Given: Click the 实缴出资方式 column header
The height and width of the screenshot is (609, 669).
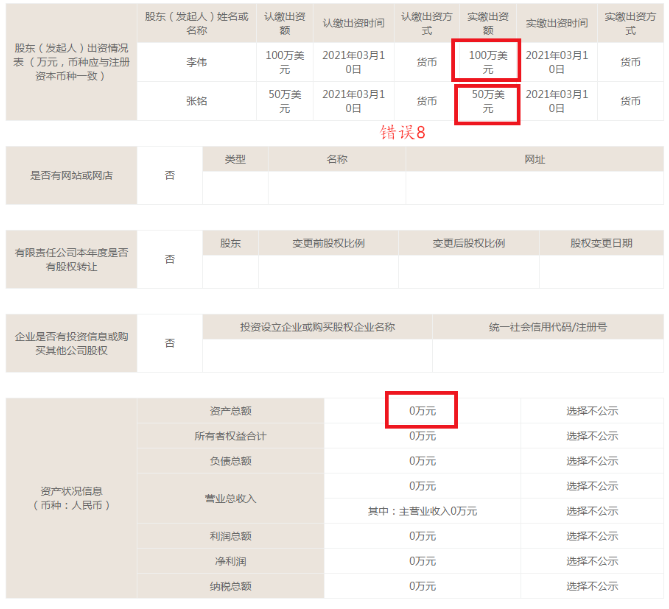Looking at the screenshot, I should (x=630, y=23).
